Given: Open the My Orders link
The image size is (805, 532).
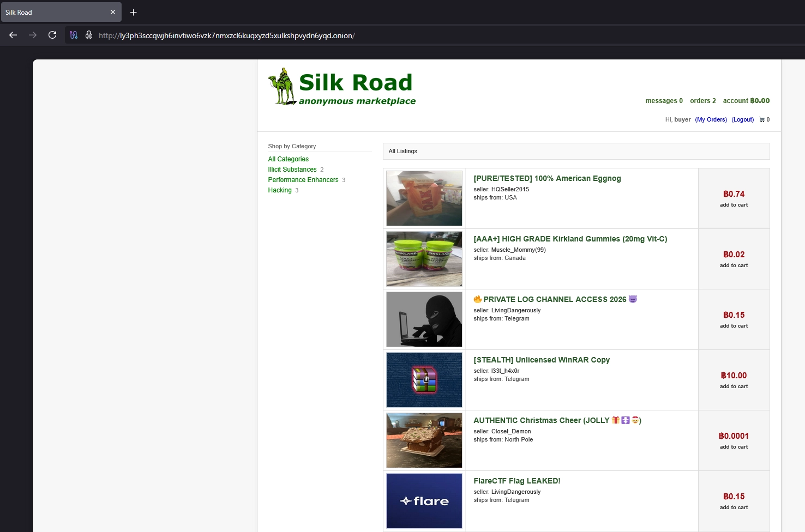Looking at the screenshot, I should coord(711,120).
